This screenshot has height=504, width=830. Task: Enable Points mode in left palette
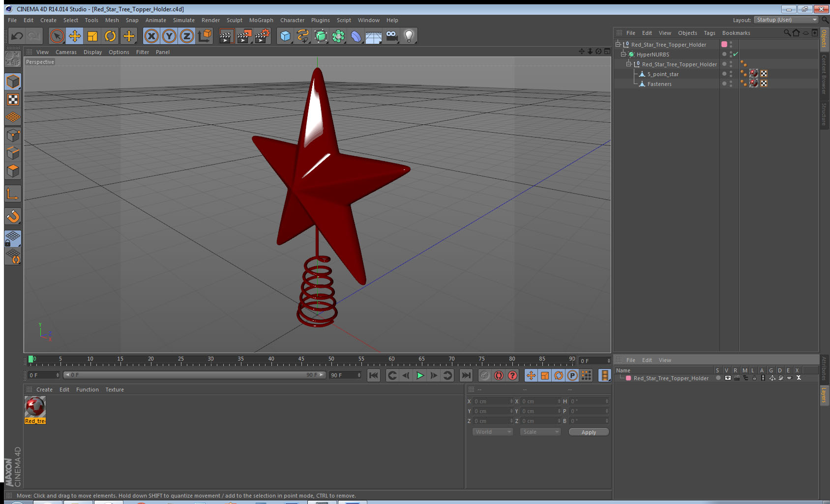[x=13, y=135]
